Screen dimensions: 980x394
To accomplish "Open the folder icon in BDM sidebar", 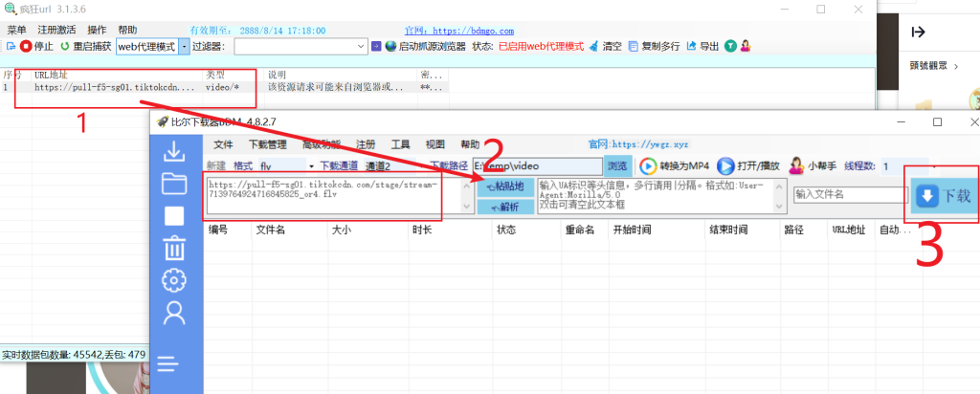I will click(x=174, y=183).
